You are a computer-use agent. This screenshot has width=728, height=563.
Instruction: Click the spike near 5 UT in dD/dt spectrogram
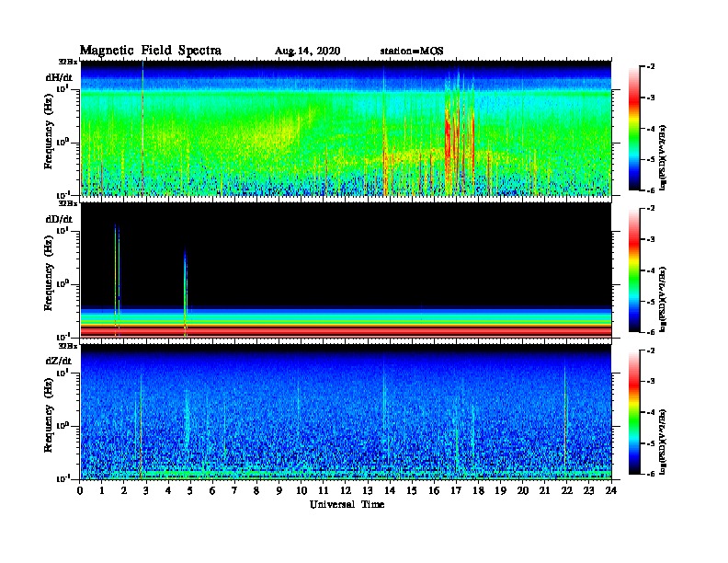tap(186, 293)
